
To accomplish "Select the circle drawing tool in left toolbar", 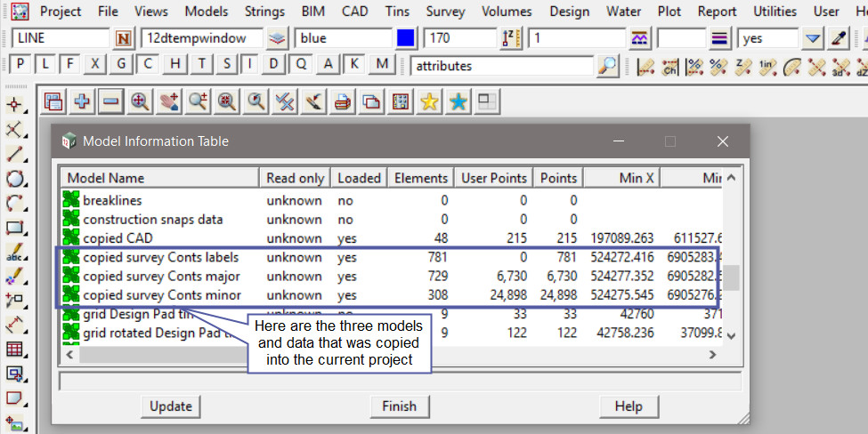I will coord(14,179).
